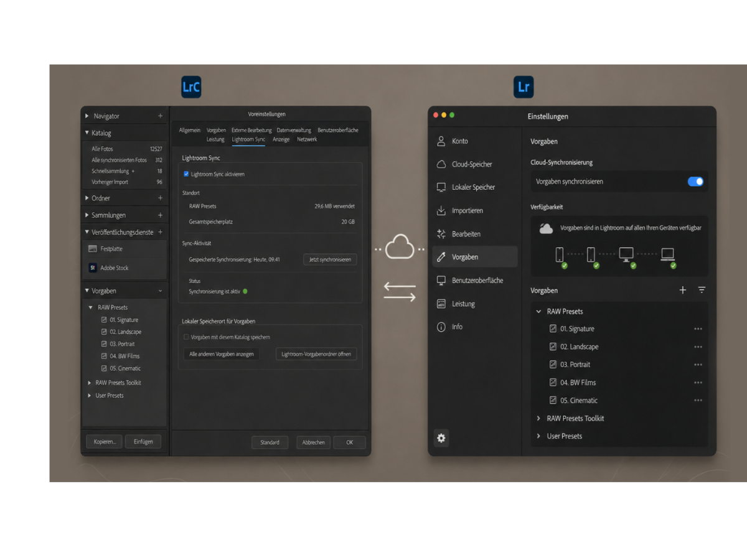Switch to Netzwerk tab
The height and width of the screenshot is (560, 747).
pos(307,139)
